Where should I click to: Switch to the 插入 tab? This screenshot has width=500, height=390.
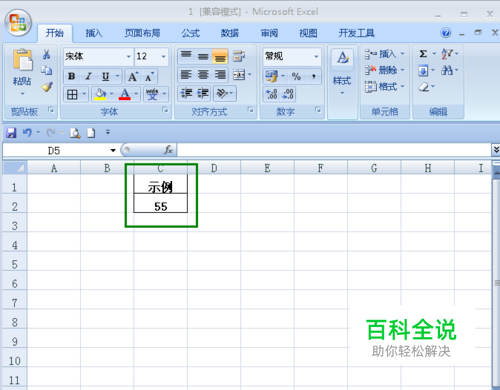pyautogui.click(x=94, y=33)
